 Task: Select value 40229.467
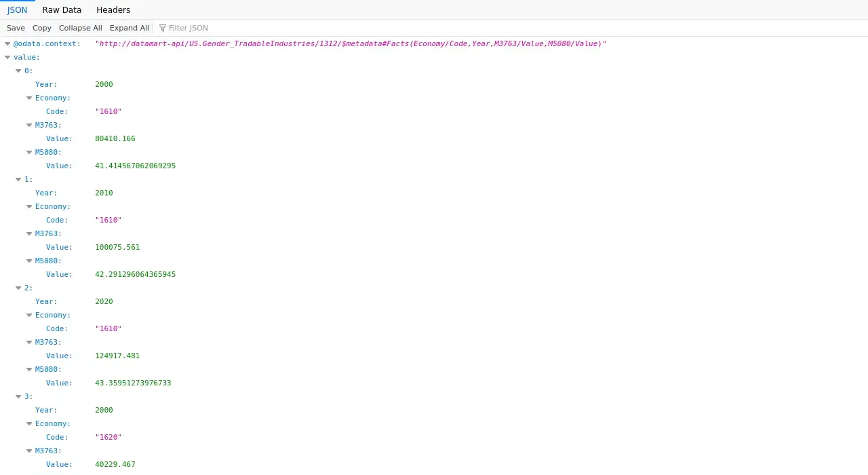pyautogui.click(x=115, y=464)
